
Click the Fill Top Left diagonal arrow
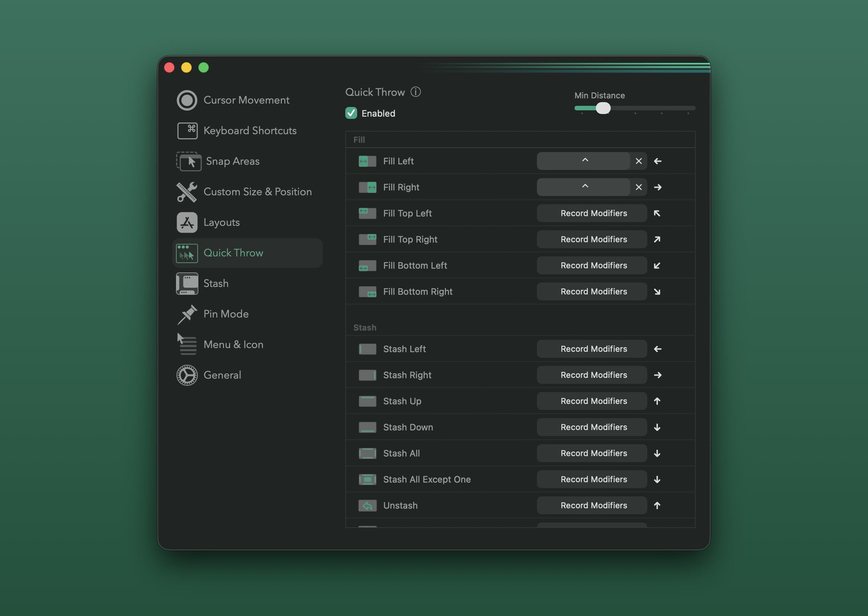point(657,214)
